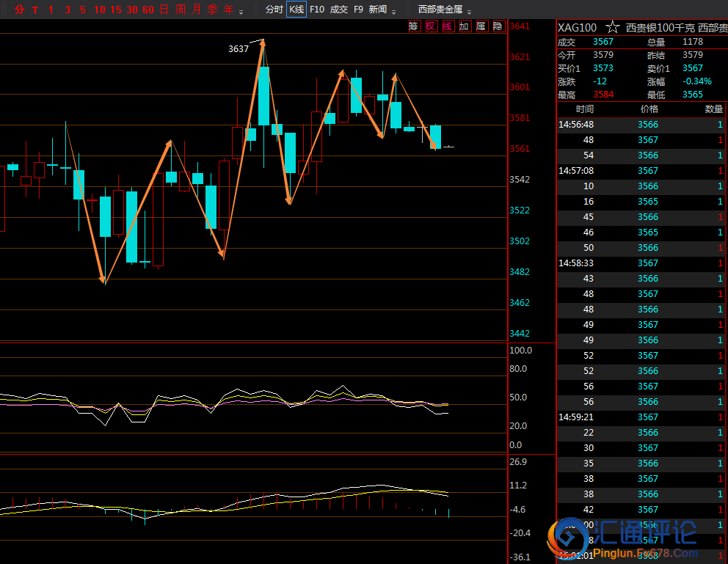The width and height of the screenshot is (728, 564).
Task: Switch chart to 10-minute period
Action: tap(99, 10)
